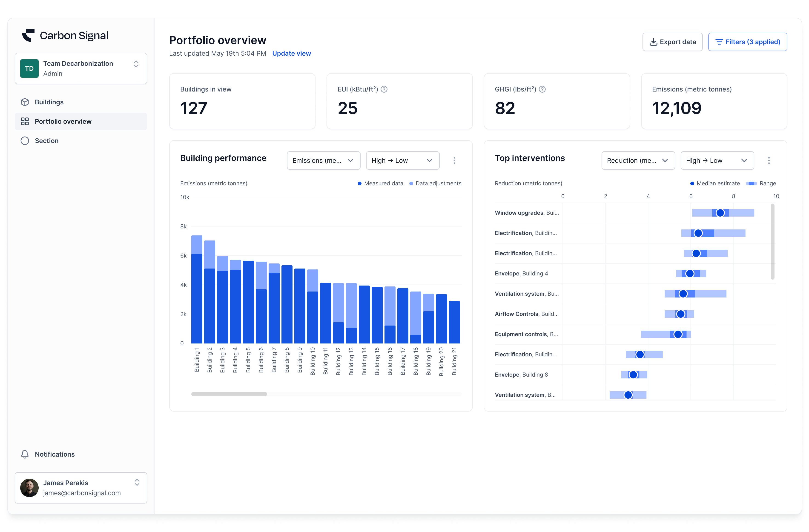Click the TD team avatar badge
This screenshot has height=532, width=809.
[29, 68]
